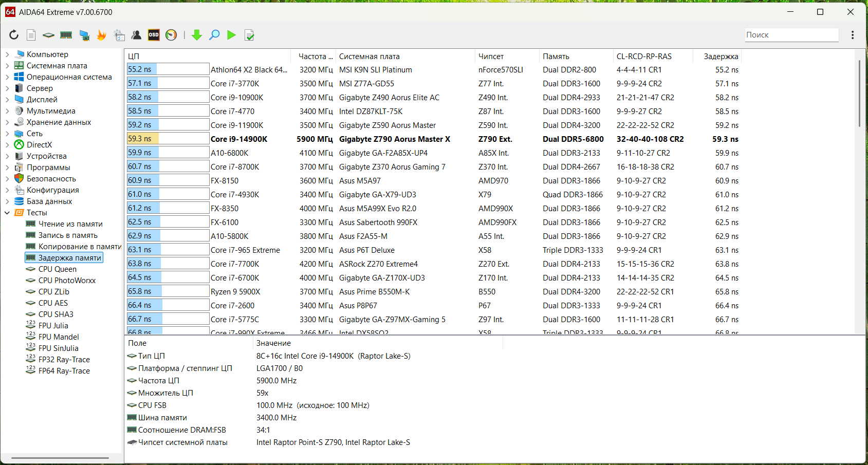Sort by the Задержка column header

click(x=717, y=57)
